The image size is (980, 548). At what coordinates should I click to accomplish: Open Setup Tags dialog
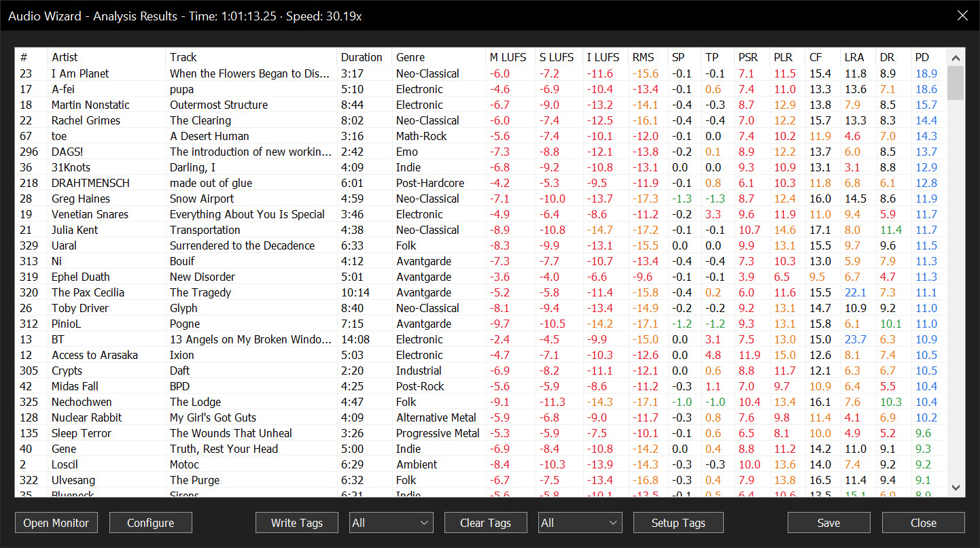point(678,523)
